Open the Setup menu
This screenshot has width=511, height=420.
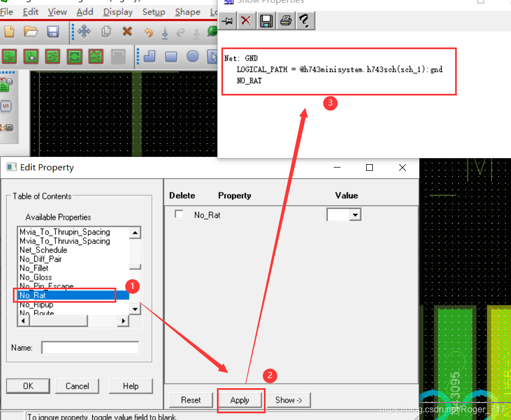pos(154,12)
